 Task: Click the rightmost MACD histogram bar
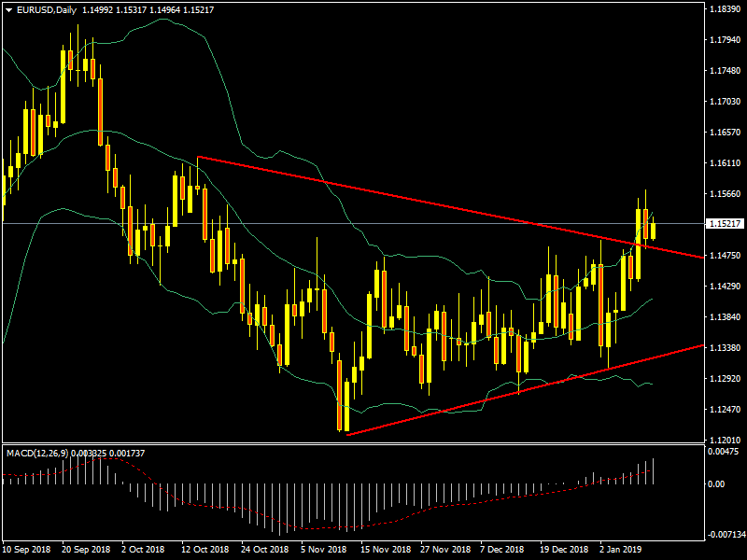(x=653, y=470)
